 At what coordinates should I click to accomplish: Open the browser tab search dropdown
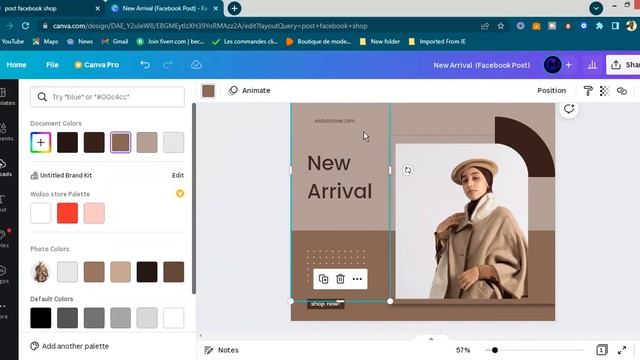[596, 8]
